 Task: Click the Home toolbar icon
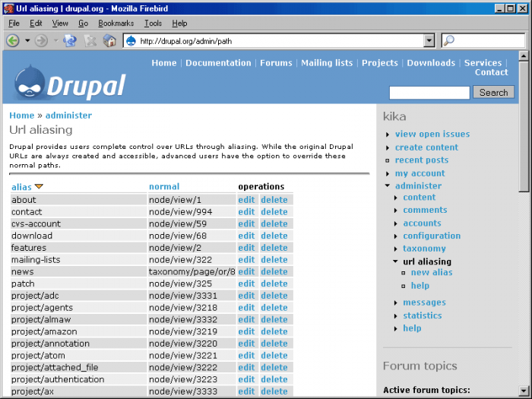(x=109, y=41)
